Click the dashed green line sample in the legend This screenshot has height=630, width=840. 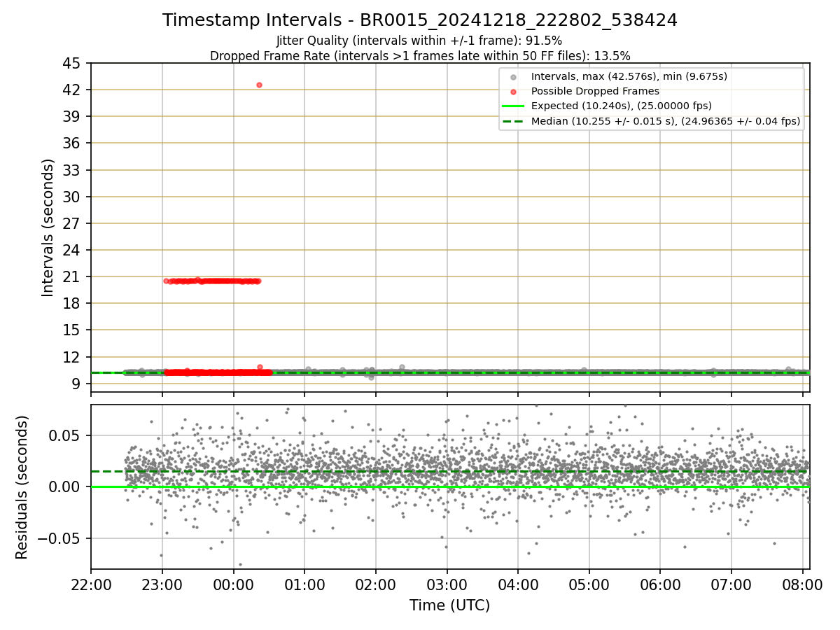513,122
